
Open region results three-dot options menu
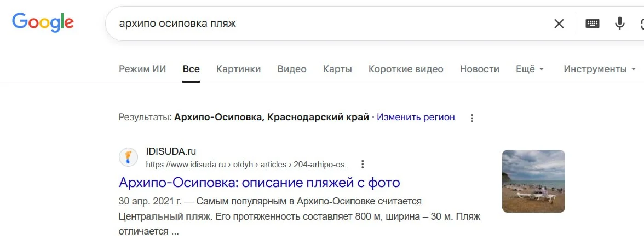pos(472,118)
